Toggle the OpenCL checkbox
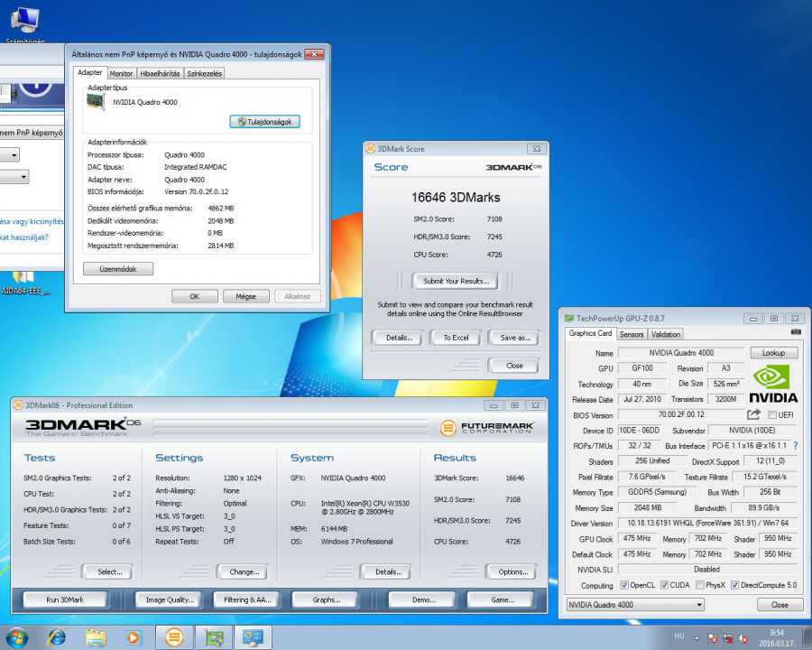Screen dimensions: 812x650 pyautogui.click(x=624, y=585)
